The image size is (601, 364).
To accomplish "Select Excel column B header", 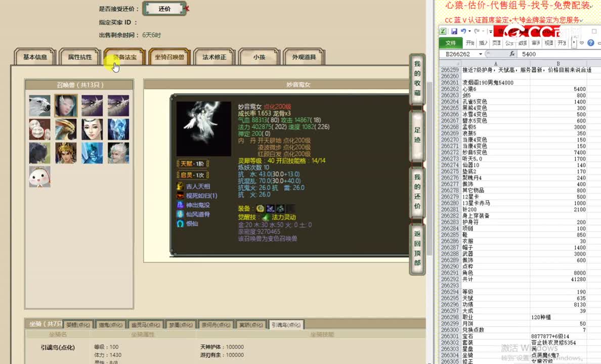I will pos(558,64).
